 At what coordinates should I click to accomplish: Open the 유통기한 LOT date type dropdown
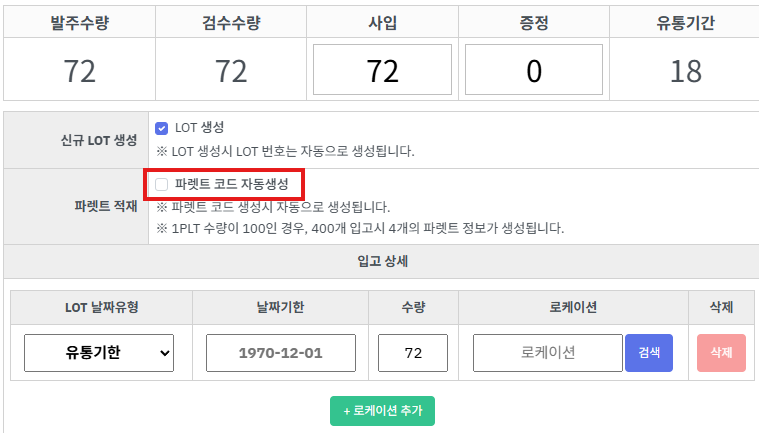pyautogui.click(x=99, y=352)
